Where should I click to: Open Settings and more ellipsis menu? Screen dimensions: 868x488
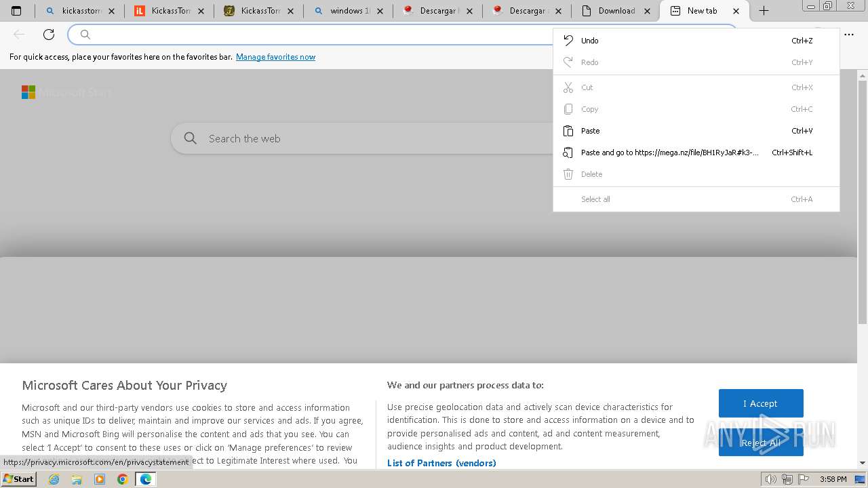click(x=849, y=35)
